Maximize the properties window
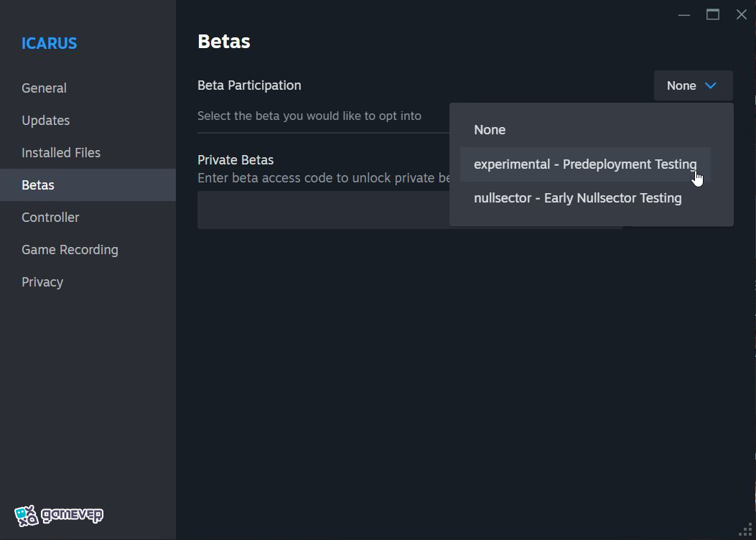Image resolution: width=756 pixels, height=540 pixels. pyautogui.click(x=713, y=15)
